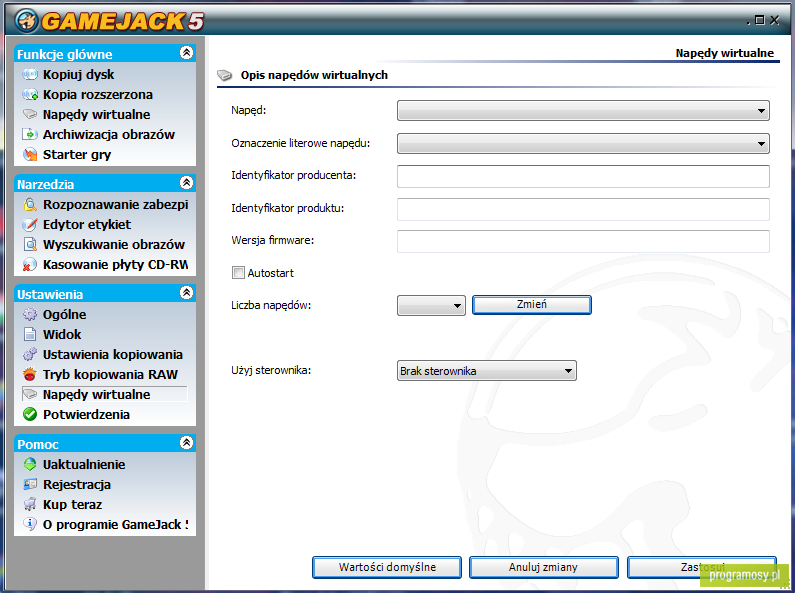Click the Edytor etykiet icon
The width and height of the screenshot is (795, 593).
(30, 225)
